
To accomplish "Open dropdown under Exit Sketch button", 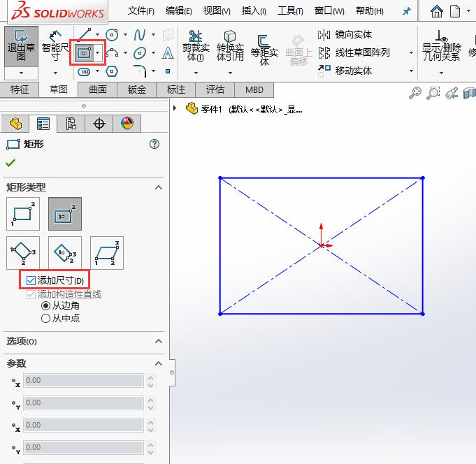I will click(x=21, y=73).
